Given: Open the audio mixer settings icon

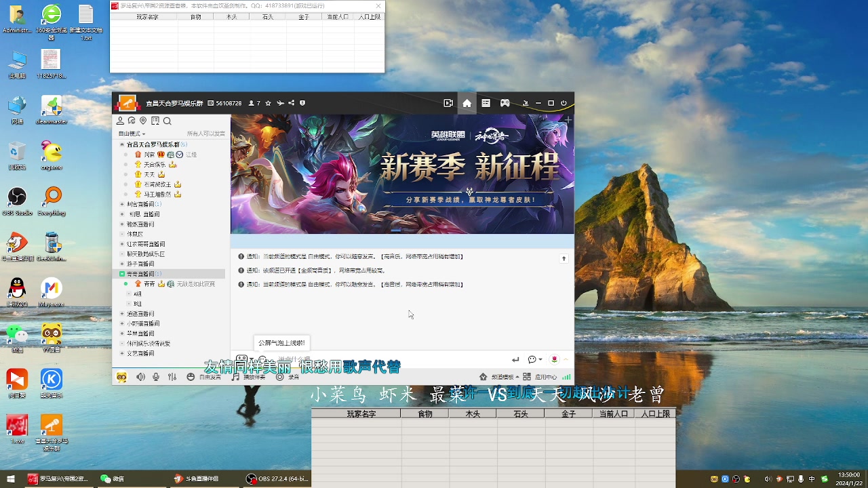Looking at the screenshot, I should point(172,377).
